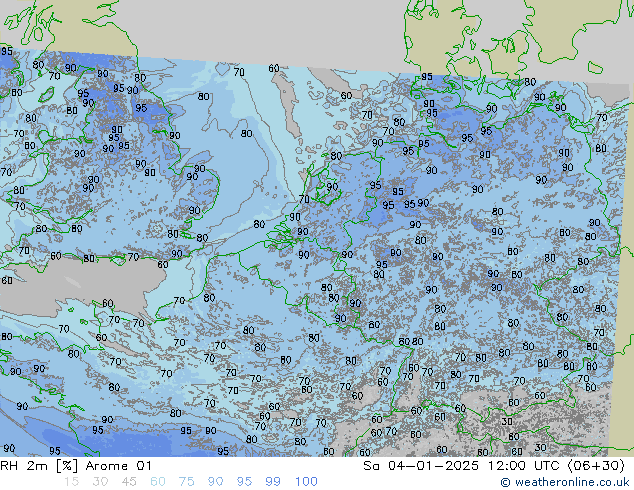Click the legend value 99 in the color scale
The image size is (634, 490).
[273, 482]
